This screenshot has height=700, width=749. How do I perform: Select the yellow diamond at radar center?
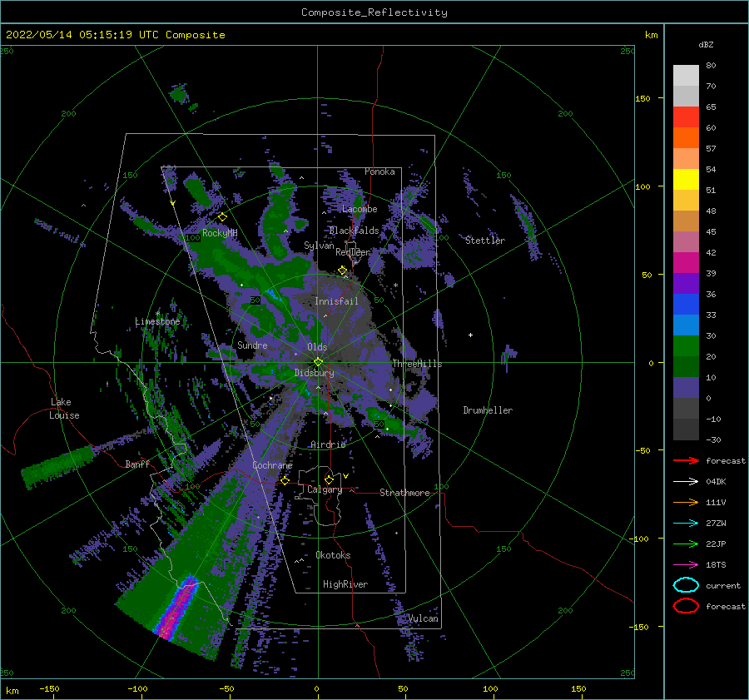[318, 362]
